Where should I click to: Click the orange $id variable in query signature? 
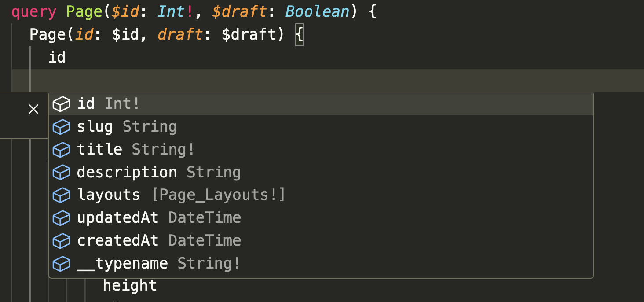tap(125, 12)
